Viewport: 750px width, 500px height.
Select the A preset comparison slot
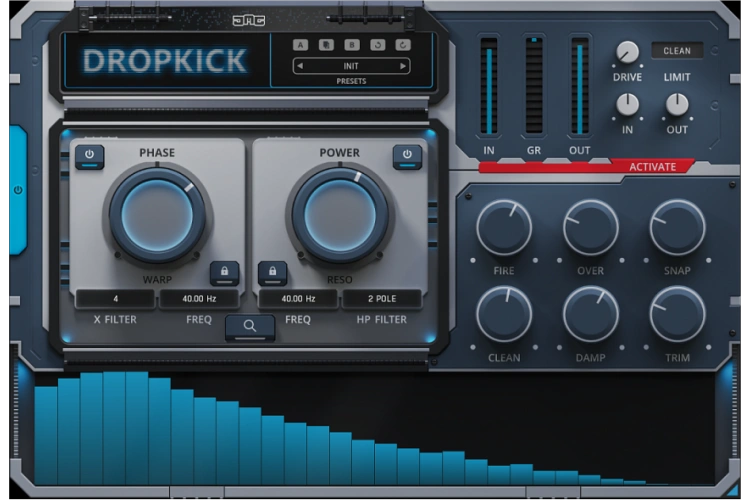tap(300, 45)
